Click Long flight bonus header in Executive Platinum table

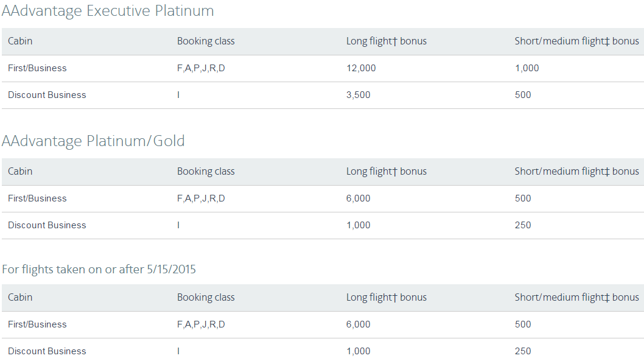[387, 41]
